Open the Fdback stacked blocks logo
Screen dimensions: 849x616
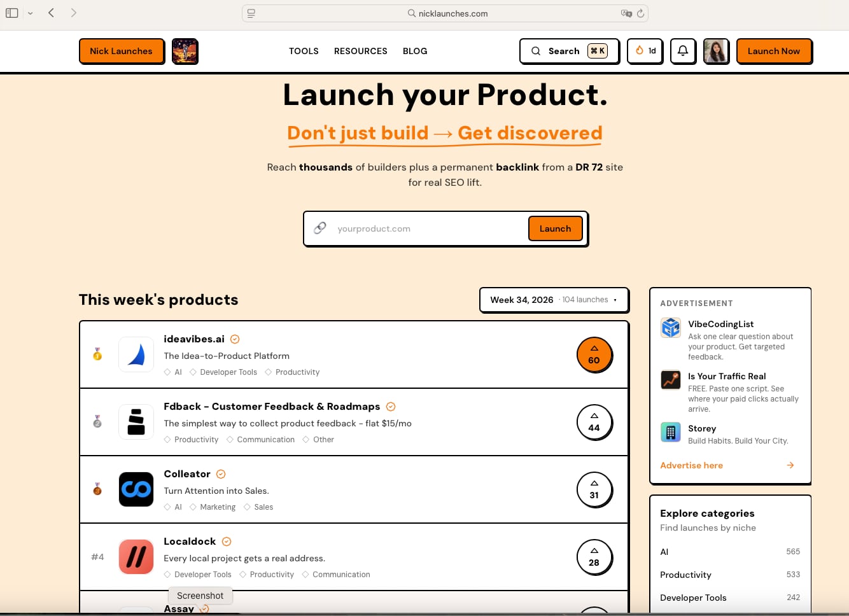136,422
